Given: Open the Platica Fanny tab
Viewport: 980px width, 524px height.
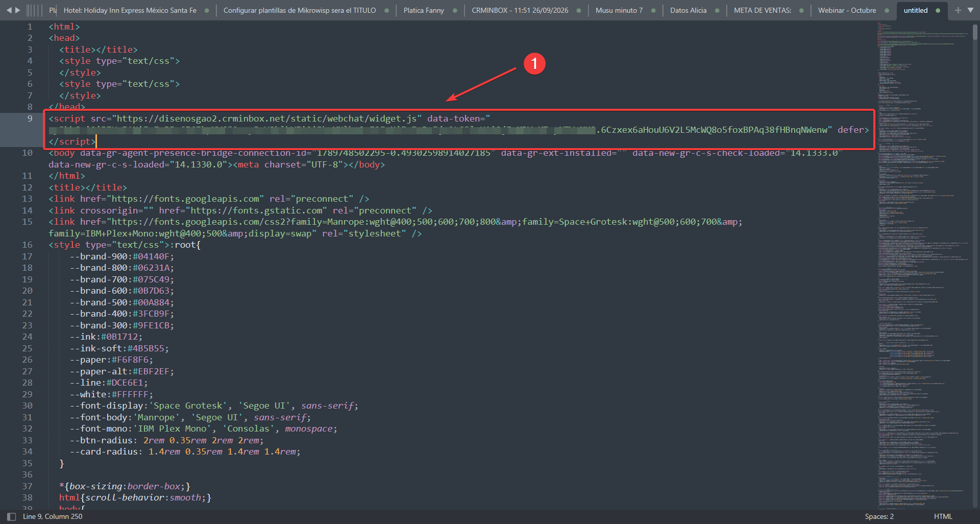Looking at the screenshot, I should 424,10.
